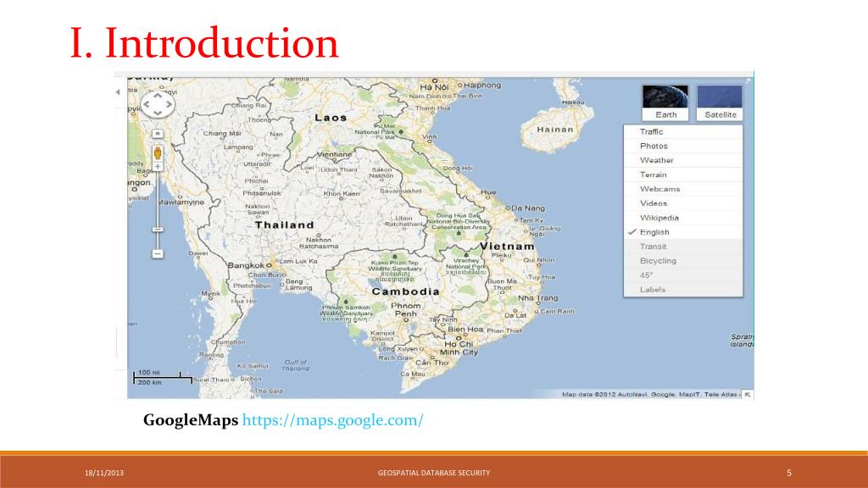Click the Vietnam country label
Viewport: 868px width, 488px height.
507,247
